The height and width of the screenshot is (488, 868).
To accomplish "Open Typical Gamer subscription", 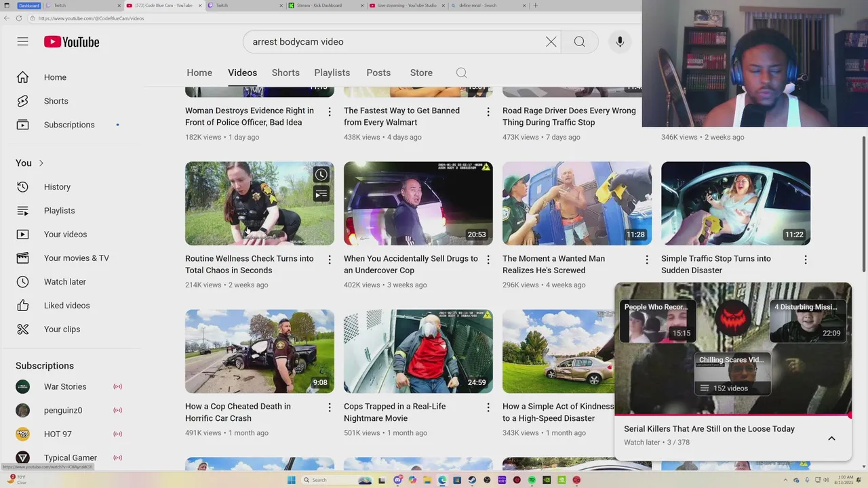I will [x=70, y=458].
